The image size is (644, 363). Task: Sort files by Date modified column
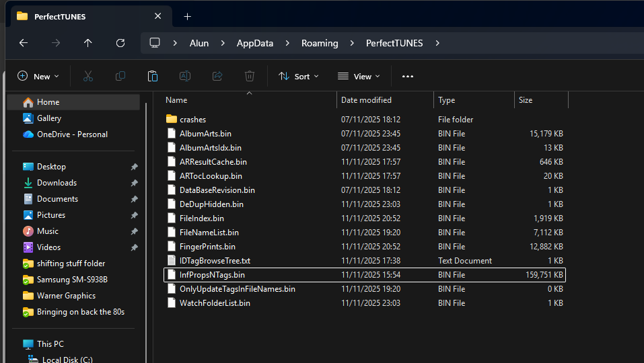coord(366,100)
